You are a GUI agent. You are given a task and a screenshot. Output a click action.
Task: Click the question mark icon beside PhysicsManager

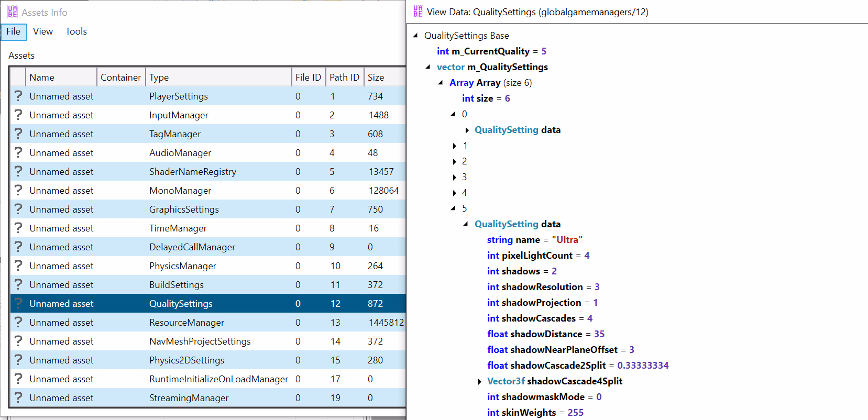(18, 266)
